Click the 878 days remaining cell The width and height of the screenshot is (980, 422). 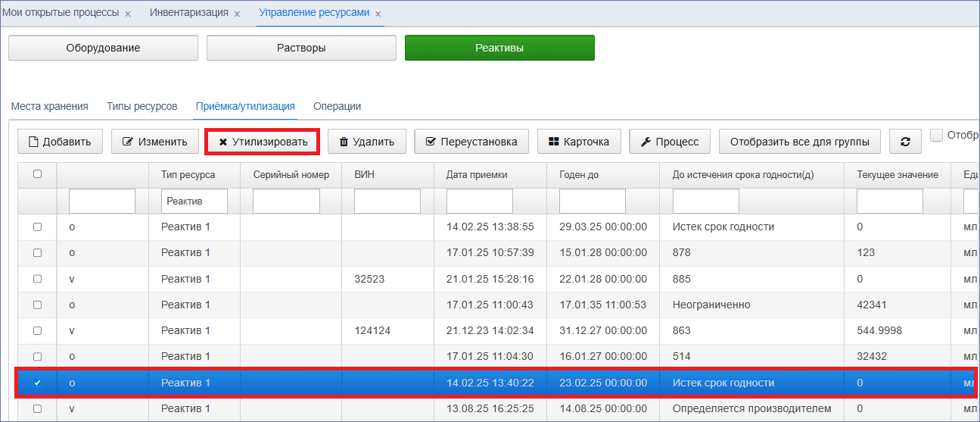752,252
